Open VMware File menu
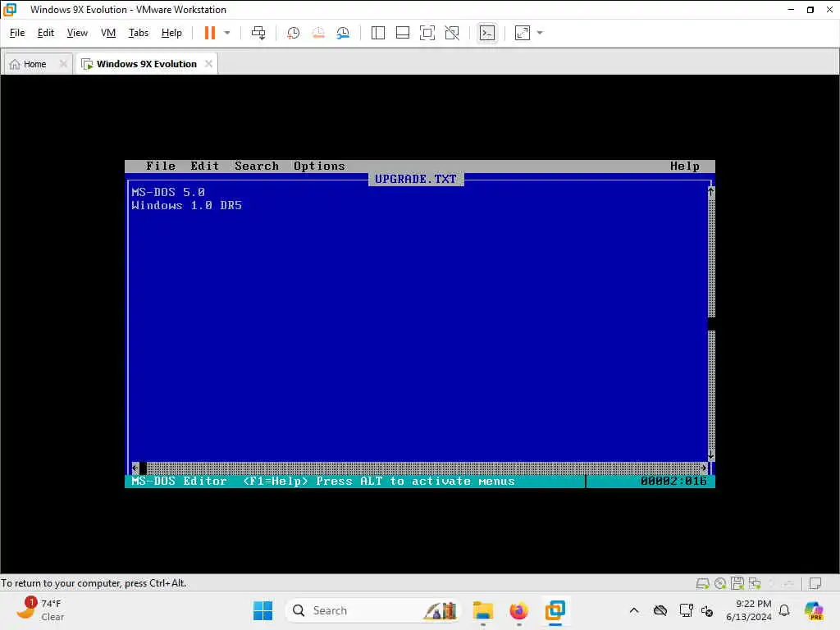 [17, 33]
